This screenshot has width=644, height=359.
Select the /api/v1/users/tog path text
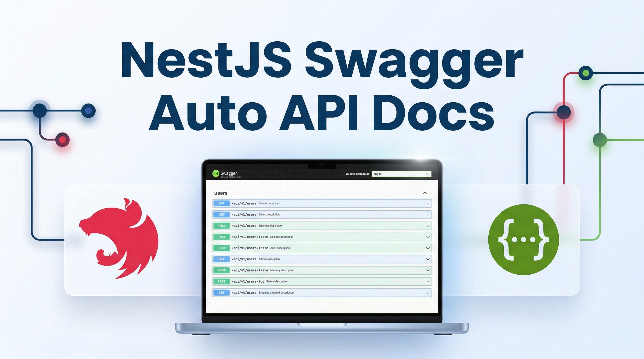pos(248,281)
